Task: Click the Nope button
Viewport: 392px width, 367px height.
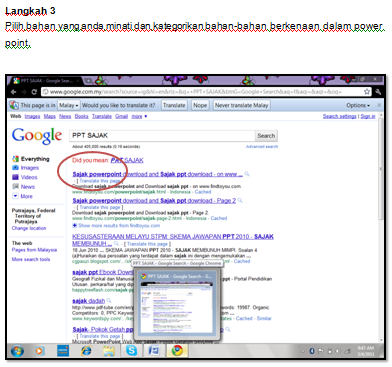Action: point(200,105)
